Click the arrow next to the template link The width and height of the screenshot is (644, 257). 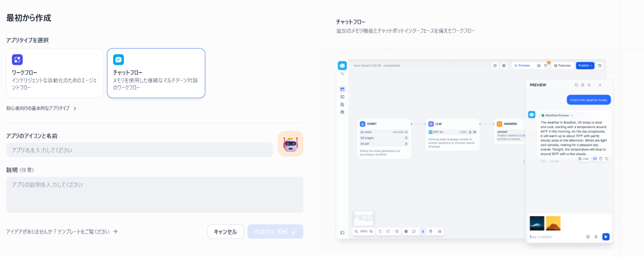point(115,232)
